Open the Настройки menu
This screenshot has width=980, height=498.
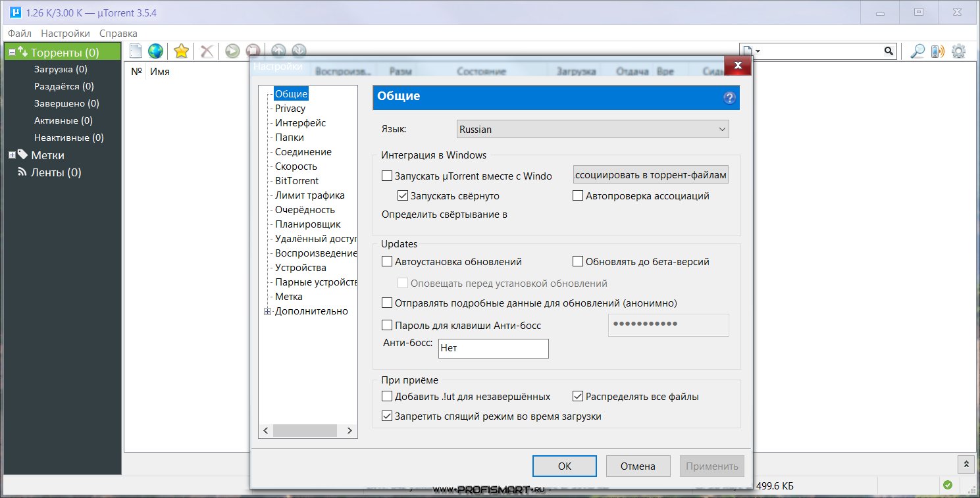pos(65,33)
